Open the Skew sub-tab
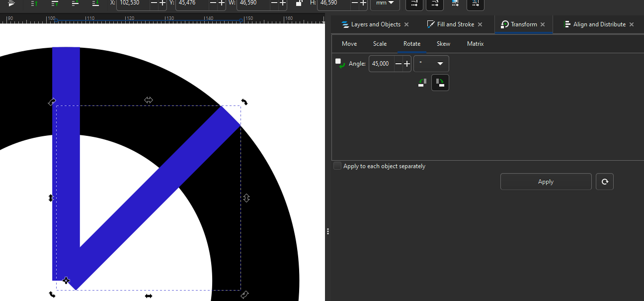This screenshot has width=644, height=301. click(444, 44)
